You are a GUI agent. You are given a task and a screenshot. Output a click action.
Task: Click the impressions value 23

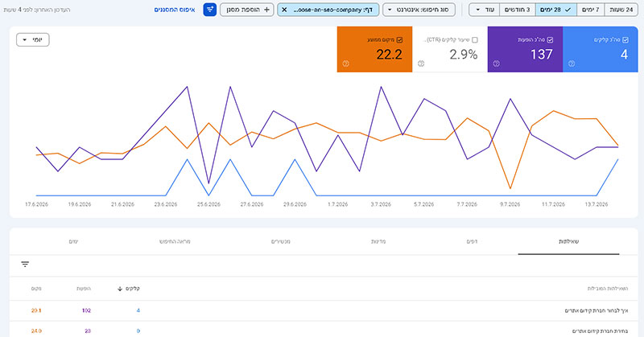pyautogui.click(x=88, y=331)
